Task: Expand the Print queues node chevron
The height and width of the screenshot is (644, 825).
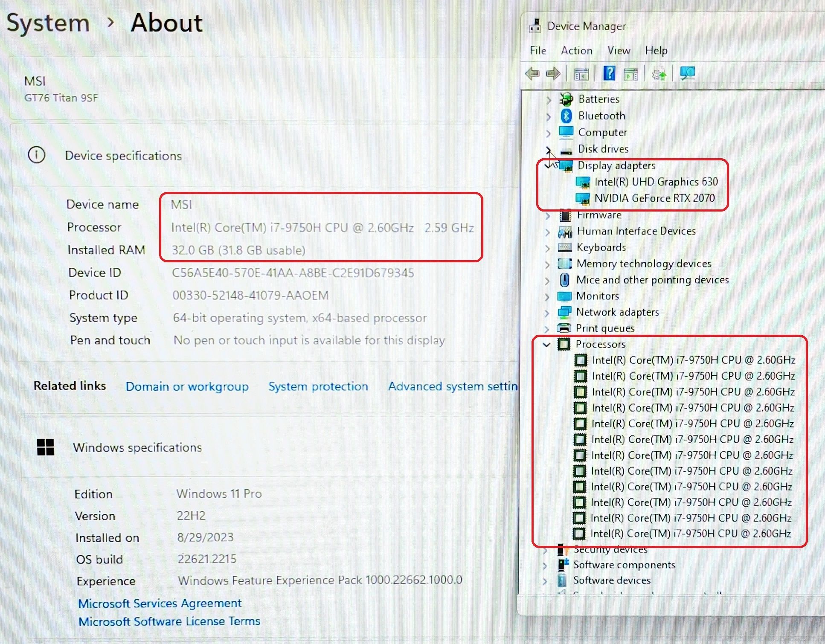Action: (x=546, y=329)
